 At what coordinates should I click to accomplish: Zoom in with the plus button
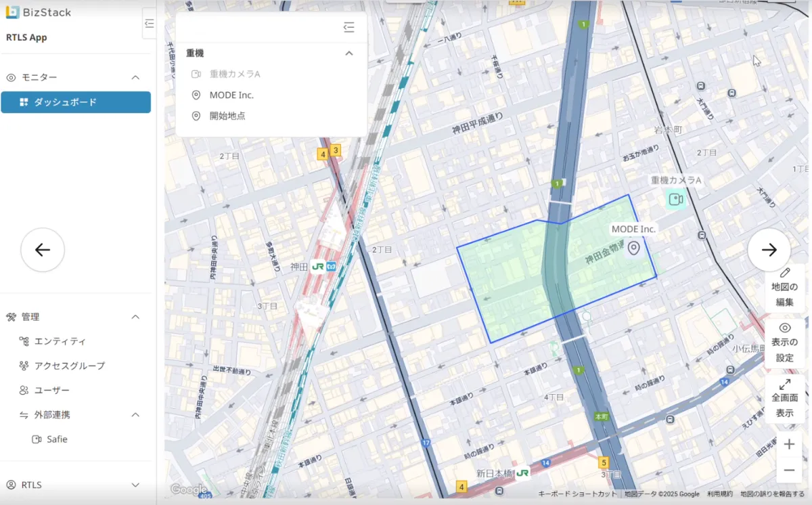(x=789, y=445)
